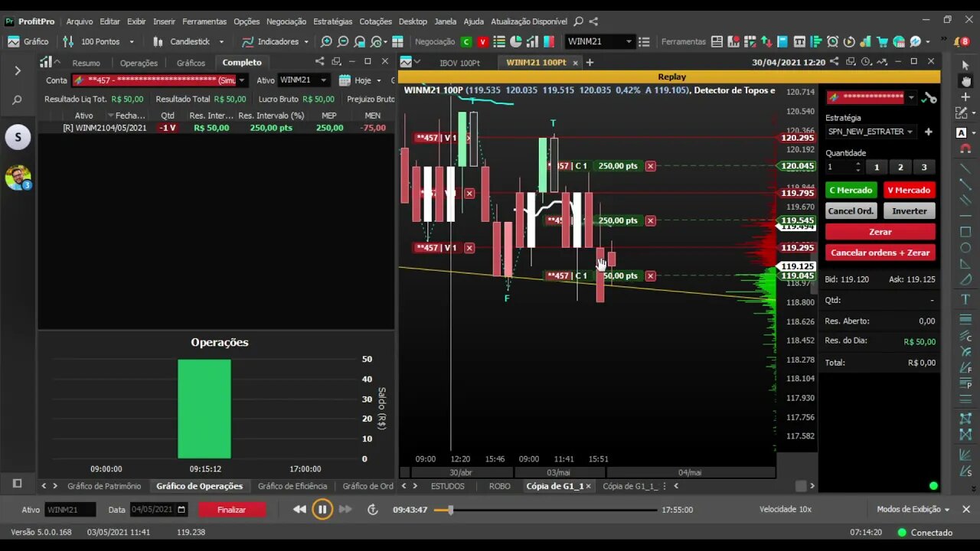This screenshot has width=980, height=551.
Task: Select the ellipse drawing tool
Action: pyautogui.click(x=965, y=248)
